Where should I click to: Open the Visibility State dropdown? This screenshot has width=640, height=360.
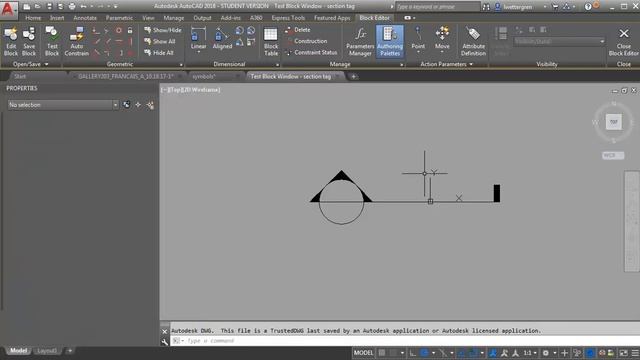tap(559, 41)
